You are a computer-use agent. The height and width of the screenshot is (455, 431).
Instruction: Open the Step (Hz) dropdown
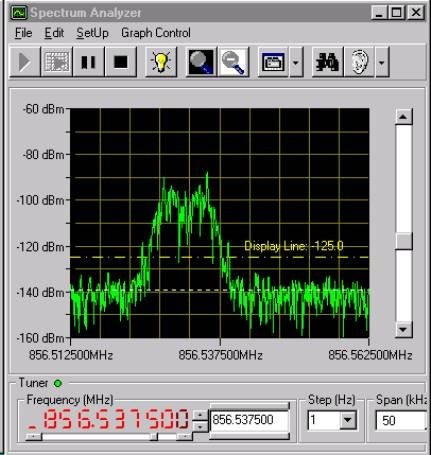tap(347, 420)
